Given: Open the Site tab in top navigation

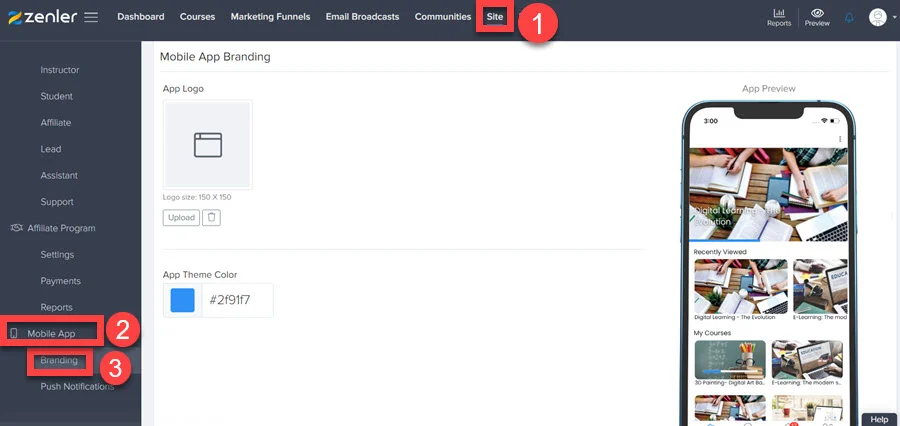Looking at the screenshot, I should tap(495, 17).
